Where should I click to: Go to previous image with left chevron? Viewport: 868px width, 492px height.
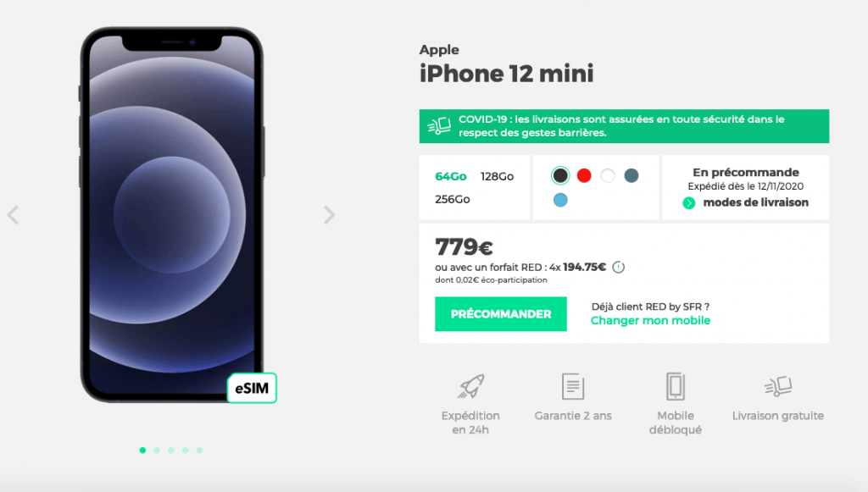tap(14, 214)
